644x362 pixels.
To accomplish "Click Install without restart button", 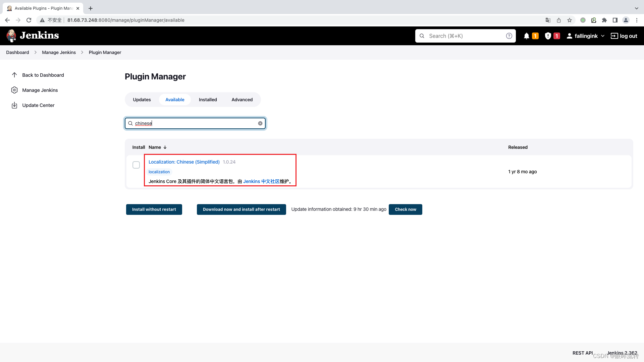I will 154,209.
